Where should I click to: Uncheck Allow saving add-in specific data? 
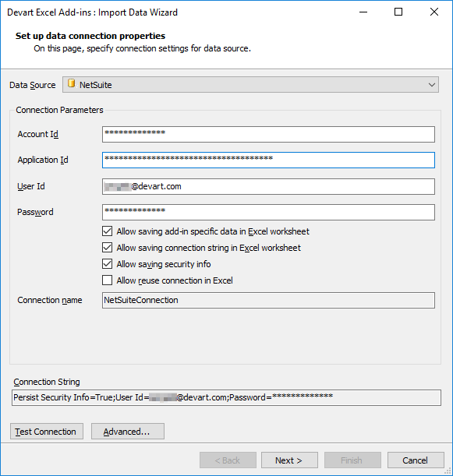pos(108,231)
